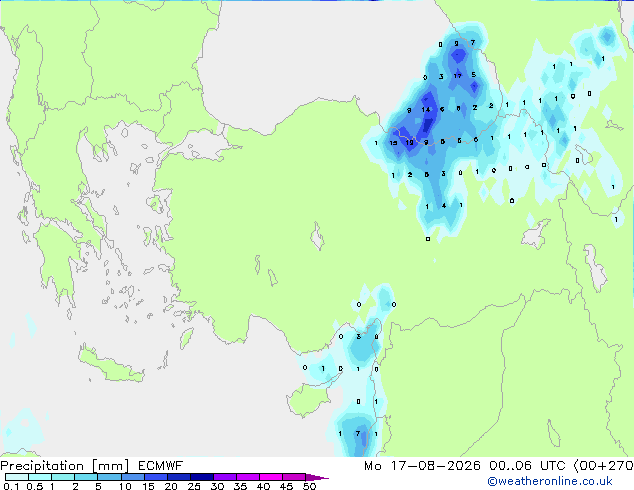Click the '0.1' legend scale label
Viewport: 634px width, 490px height.
[11, 486]
